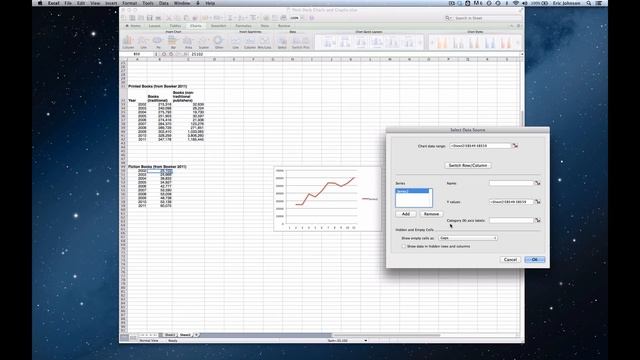Click range picker icon beside Name field
The height and width of the screenshot is (360, 640).
(x=538, y=183)
